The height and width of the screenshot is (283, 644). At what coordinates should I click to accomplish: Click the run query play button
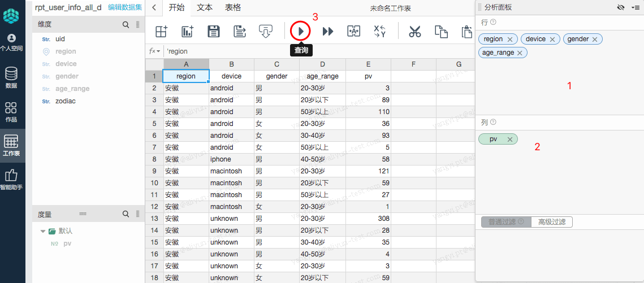click(301, 31)
